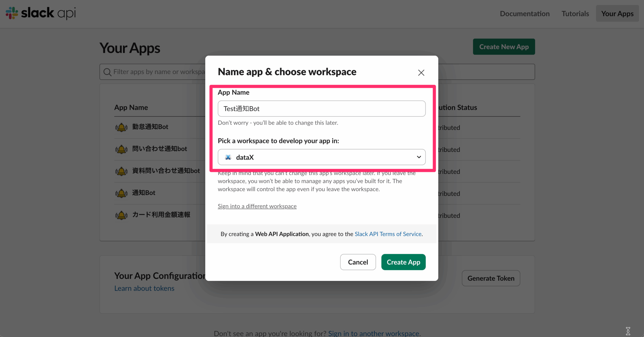The image size is (644, 337).
Task: Open the 勤怠通知Bot app
Action: 150,127
